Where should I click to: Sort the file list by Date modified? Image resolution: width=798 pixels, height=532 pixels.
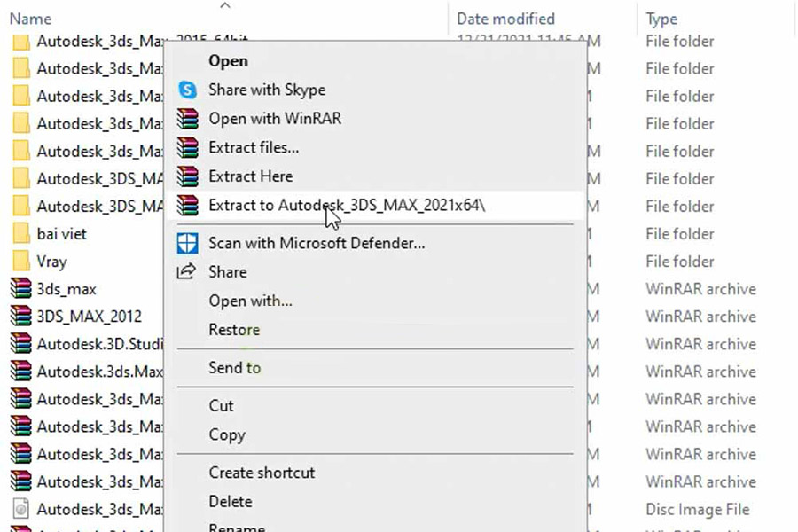click(x=506, y=19)
